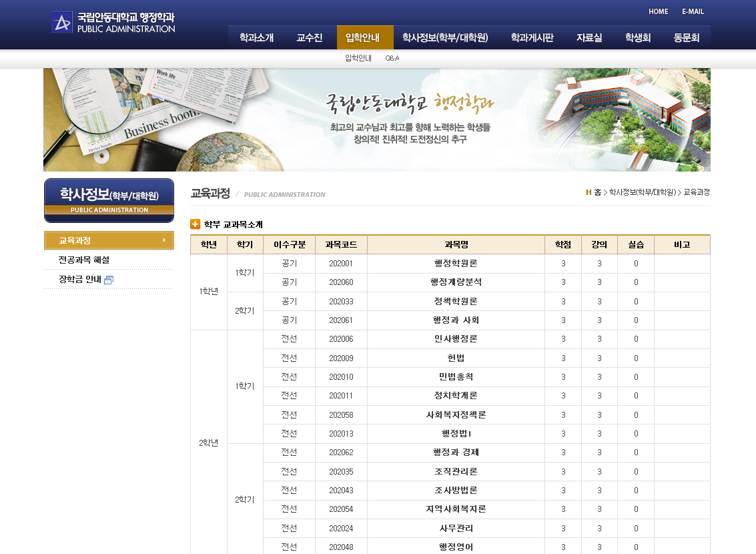Click the 홈 breadcrumb link

(597, 192)
